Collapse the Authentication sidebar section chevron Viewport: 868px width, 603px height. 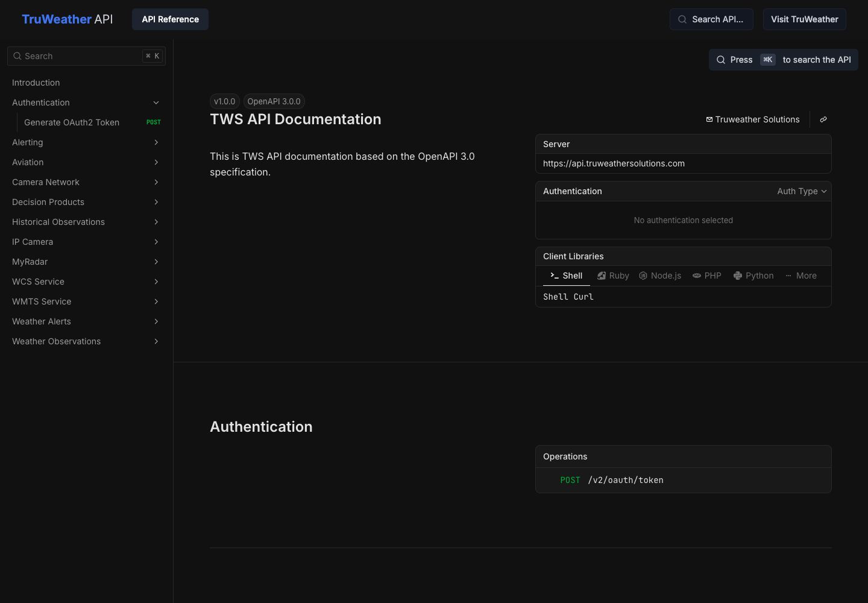tap(156, 103)
